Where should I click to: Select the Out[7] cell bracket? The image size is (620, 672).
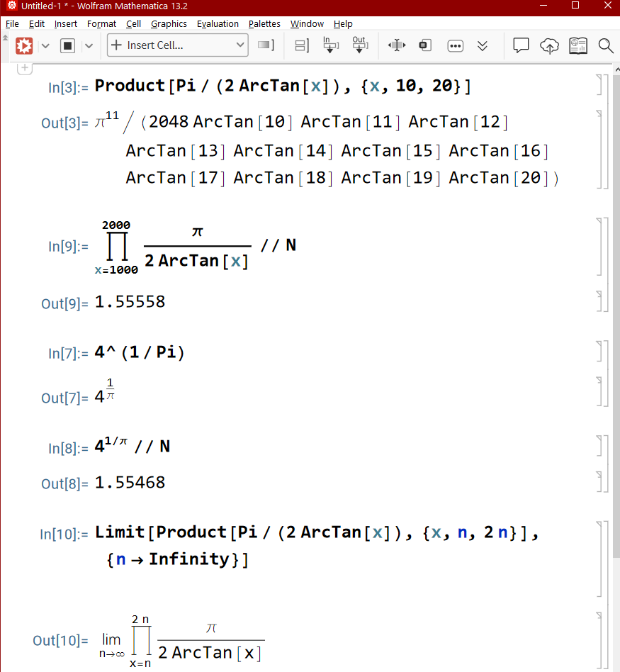click(x=599, y=391)
